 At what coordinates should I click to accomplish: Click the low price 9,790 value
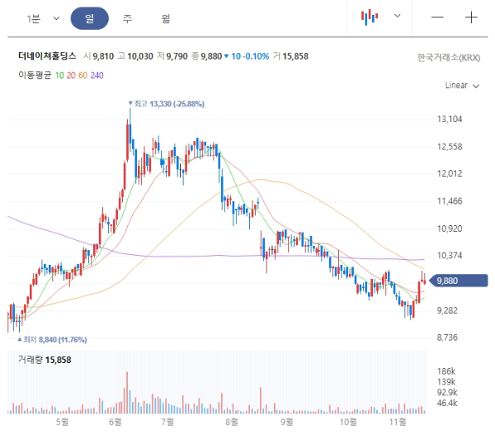point(177,56)
